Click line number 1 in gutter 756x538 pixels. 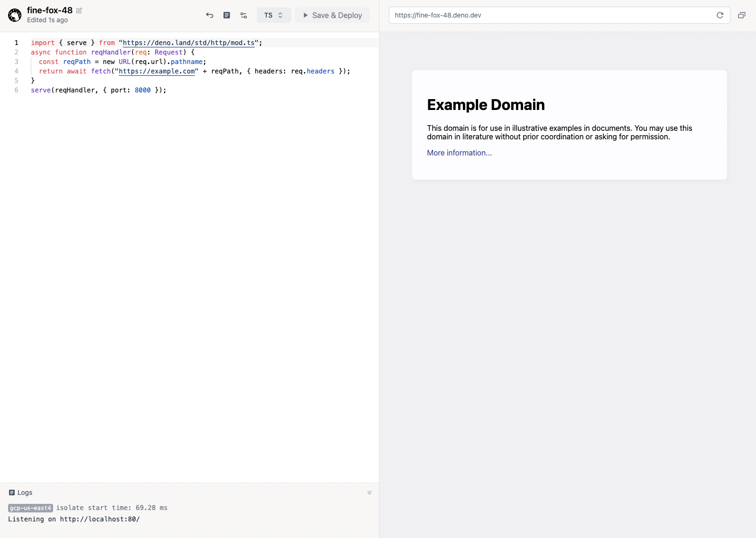point(16,43)
